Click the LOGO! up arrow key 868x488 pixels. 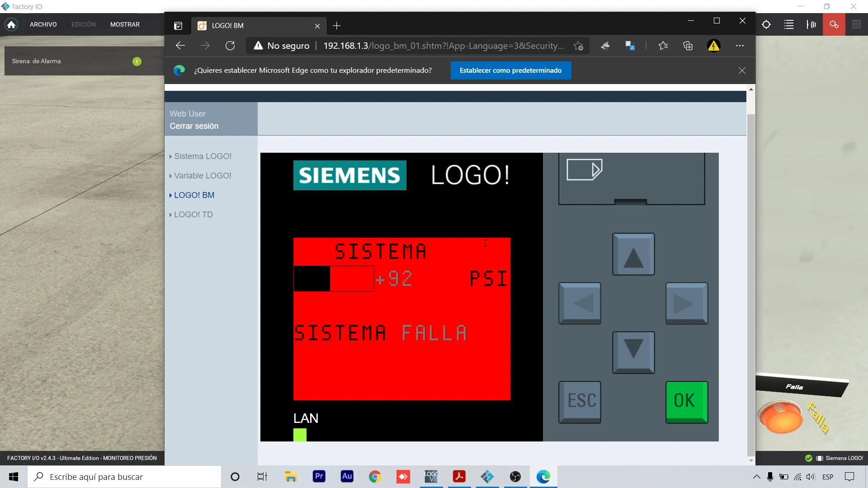633,254
